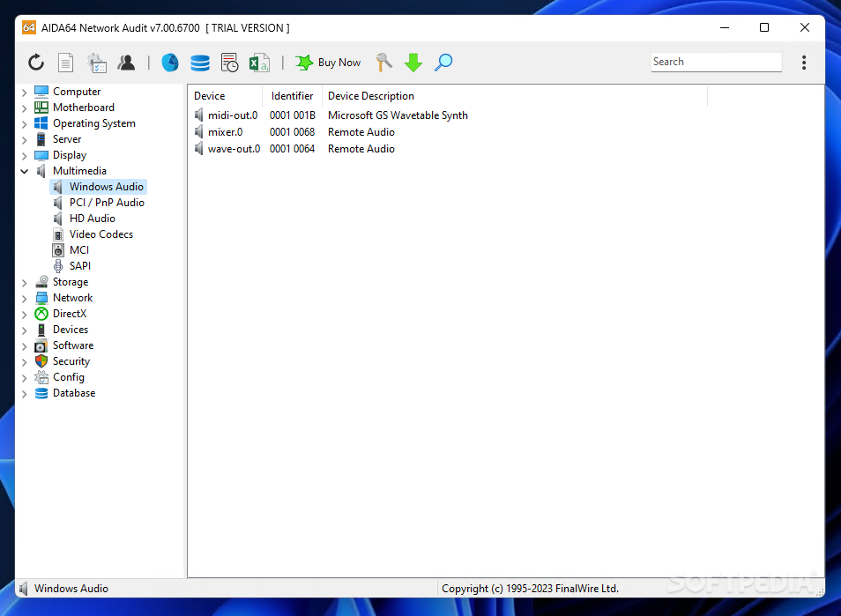
Task: Select the Software disk icon in tree
Action: click(x=41, y=345)
